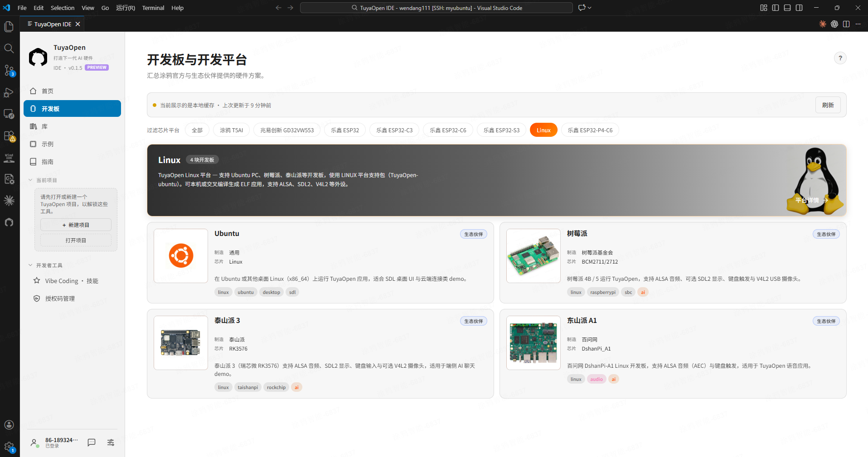Filter by 乐鑫 ESP32-C6 platform

pyautogui.click(x=448, y=130)
